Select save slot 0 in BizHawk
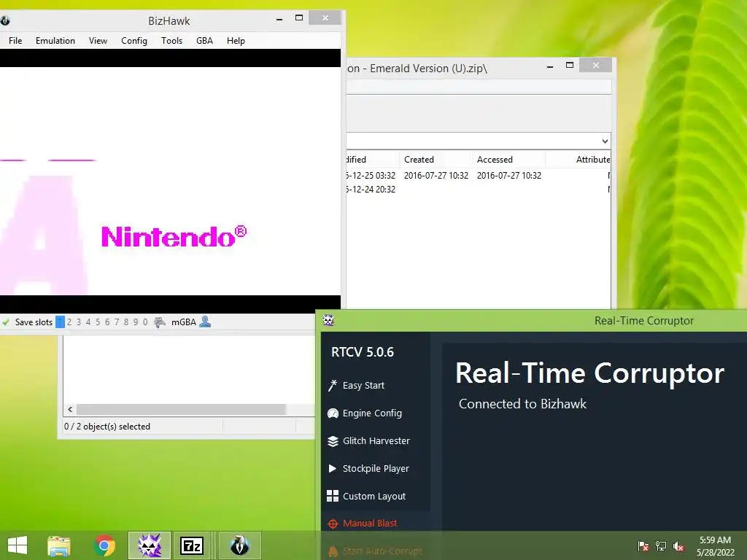Image resolution: width=747 pixels, height=560 pixels. pyautogui.click(x=145, y=322)
